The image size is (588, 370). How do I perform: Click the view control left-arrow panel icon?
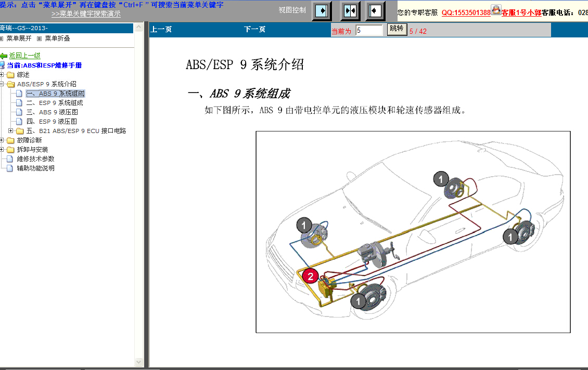point(375,11)
